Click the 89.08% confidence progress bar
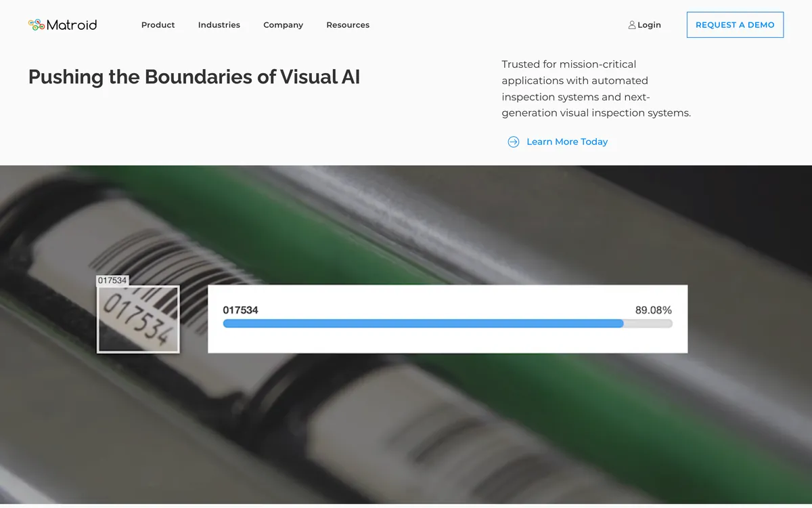 pos(447,324)
